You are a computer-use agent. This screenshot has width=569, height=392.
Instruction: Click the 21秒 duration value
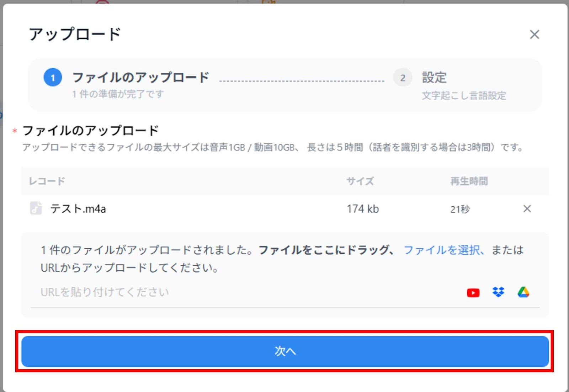[461, 210]
